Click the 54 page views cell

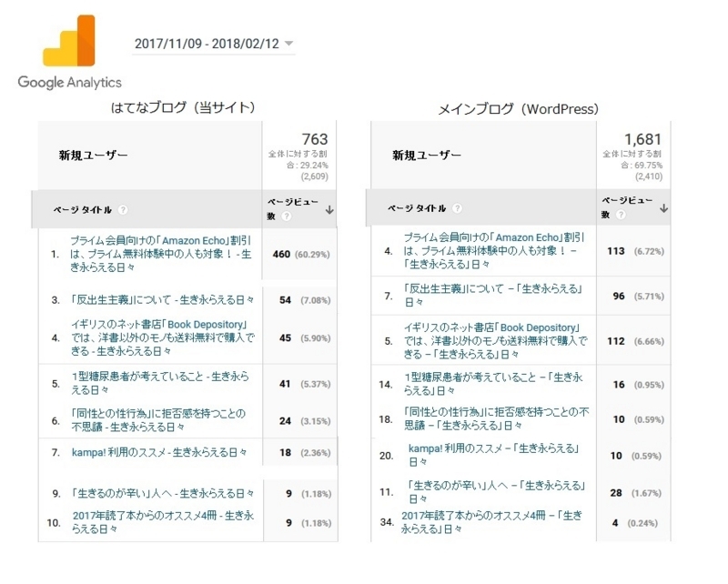285,300
